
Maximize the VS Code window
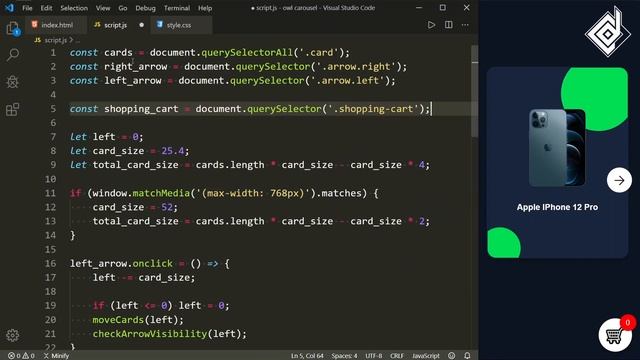(x=443, y=8)
